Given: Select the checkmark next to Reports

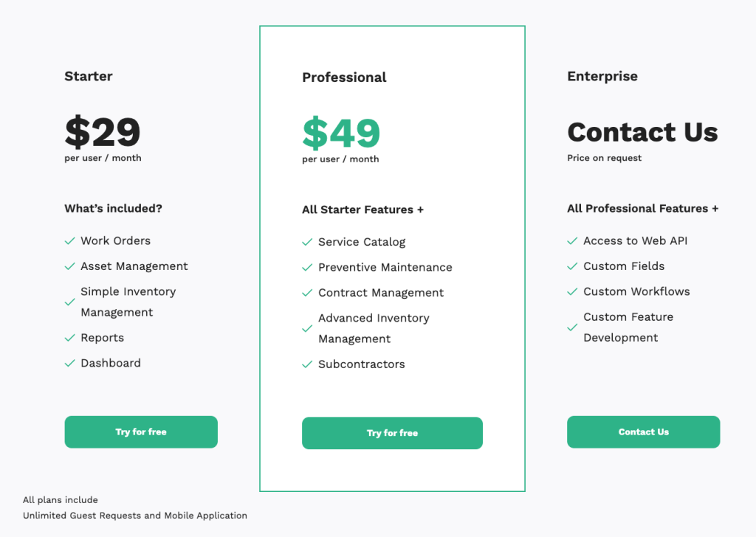Looking at the screenshot, I should [x=69, y=338].
